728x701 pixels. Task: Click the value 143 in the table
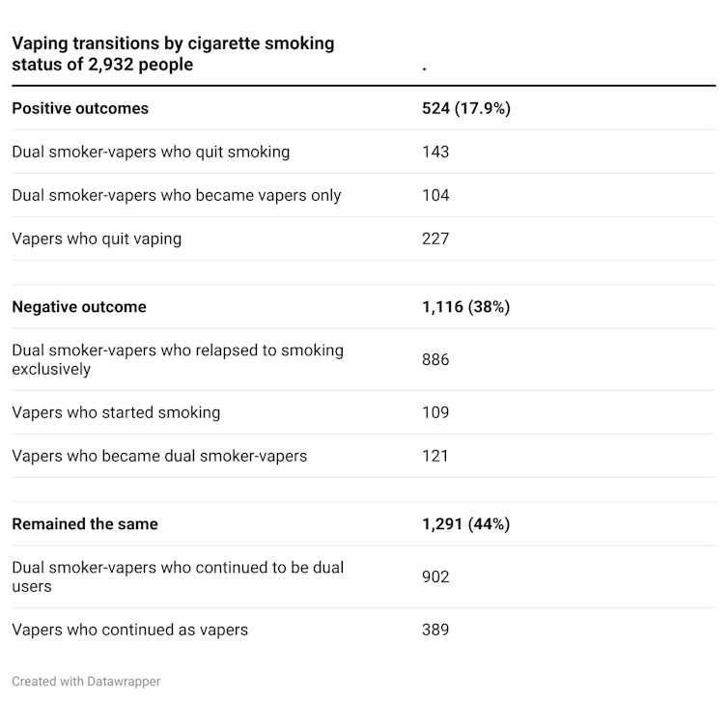tap(435, 152)
